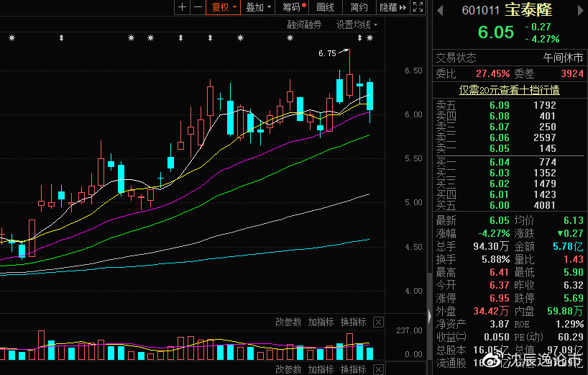Click 换指标 to switch the volume indicator
Image resolution: width=588 pixels, height=375 pixels.
(x=354, y=322)
